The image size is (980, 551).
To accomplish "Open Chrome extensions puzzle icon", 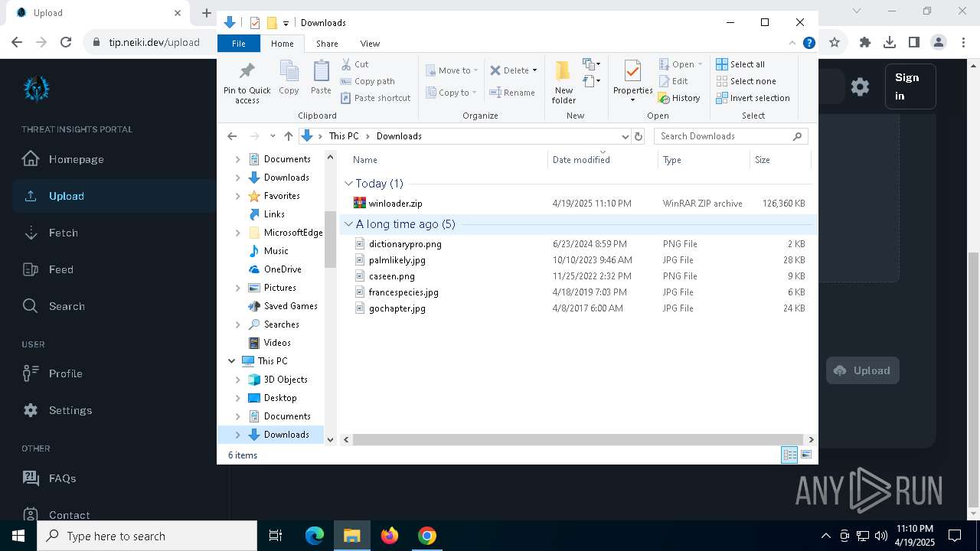I will 865,42.
